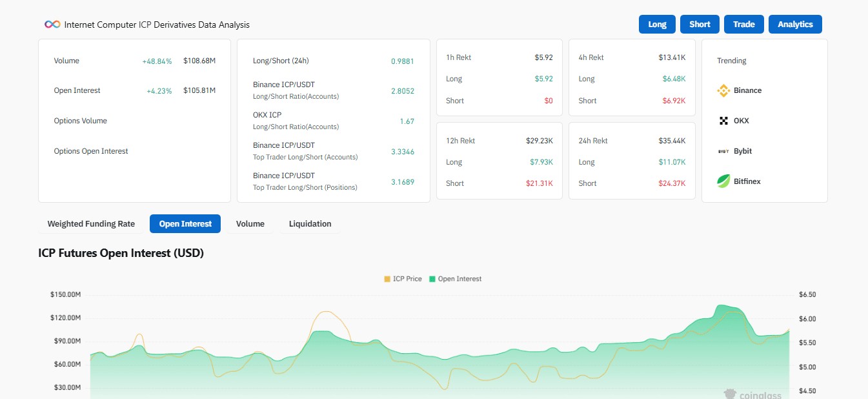868x399 pixels.
Task: Open the Analytics button
Action: coord(795,24)
